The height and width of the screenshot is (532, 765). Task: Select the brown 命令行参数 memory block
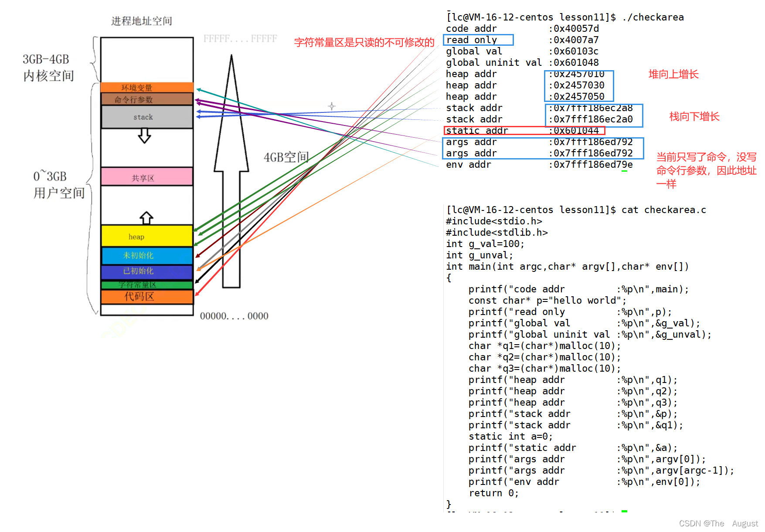coord(147,99)
